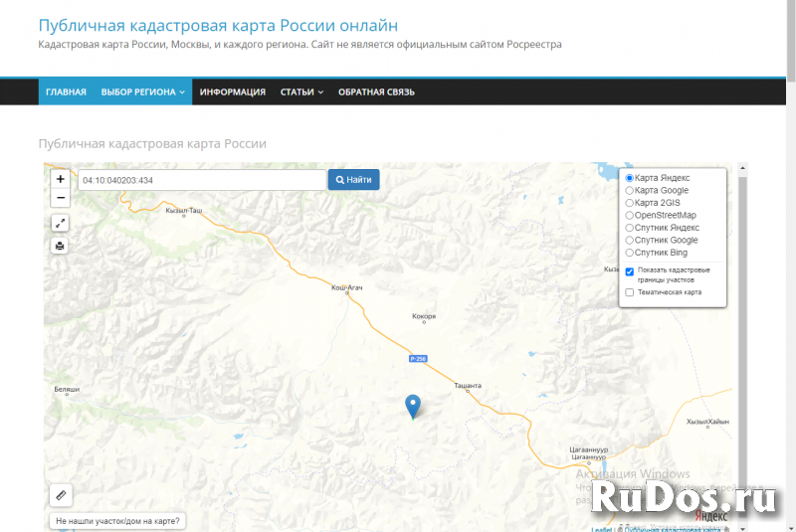Expand the СТАТЬИ dropdown menu
796x532 pixels.
click(301, 91)
